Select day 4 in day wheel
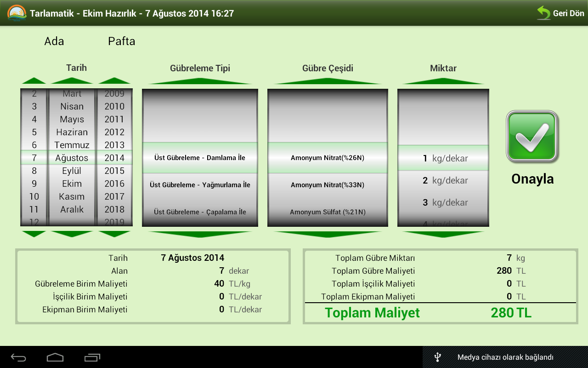This screenshot has height=368, width=588. click(x=34, y=119)
